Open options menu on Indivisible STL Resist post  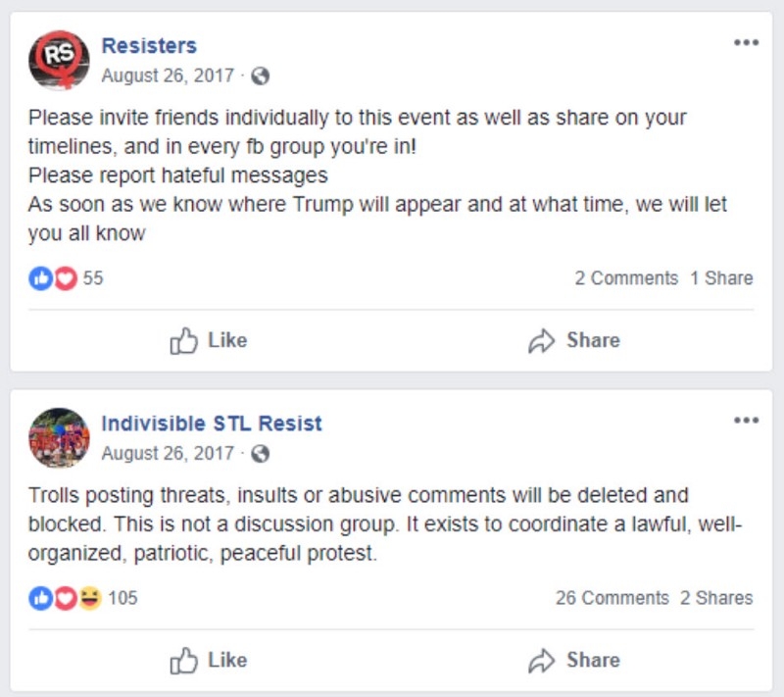[746, 421]
